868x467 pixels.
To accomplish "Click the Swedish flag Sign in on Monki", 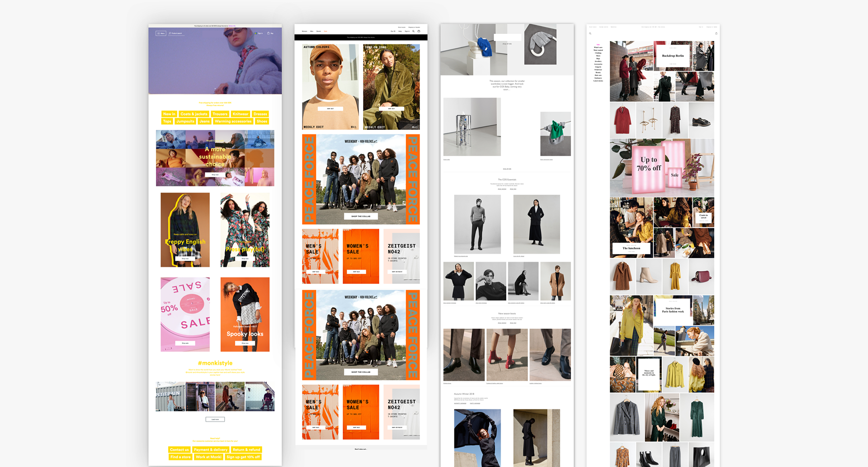I will [x=259, y=33].
